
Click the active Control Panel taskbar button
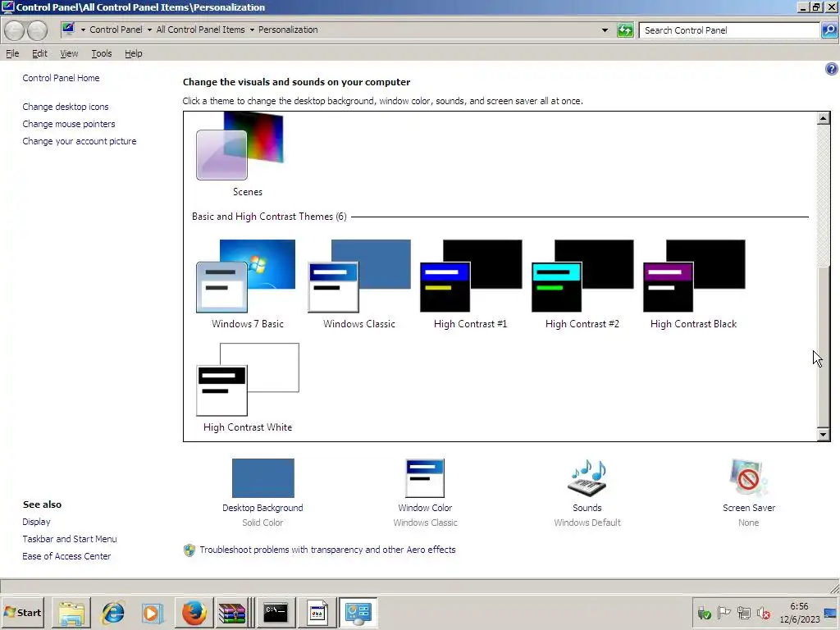pos(358,613)
